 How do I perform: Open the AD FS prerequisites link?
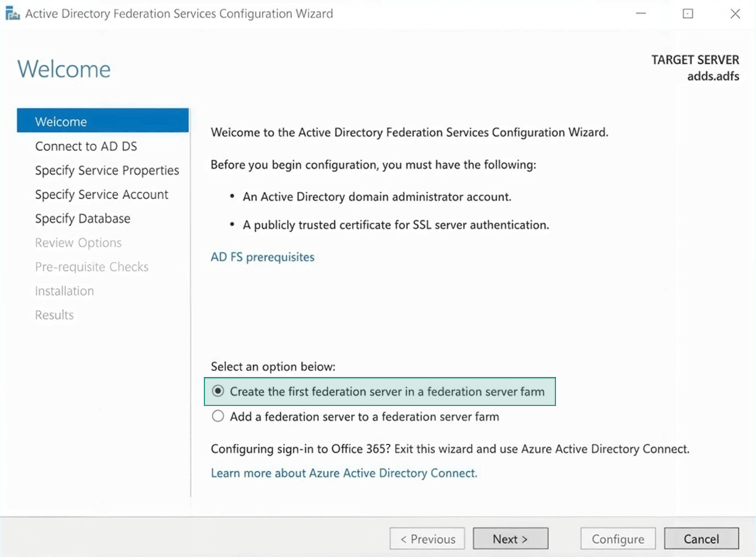262,257
